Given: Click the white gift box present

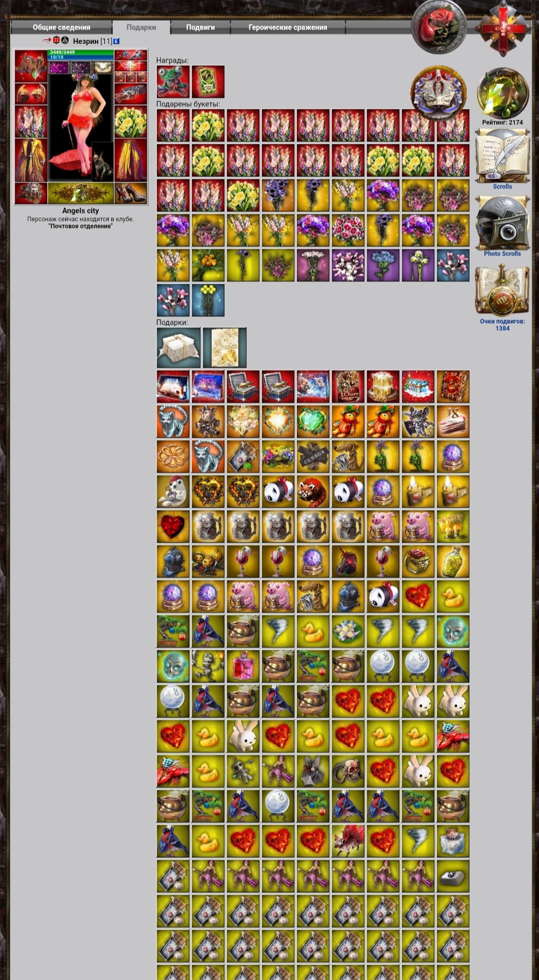Looking at the screenshot, I should coord(178,348).
